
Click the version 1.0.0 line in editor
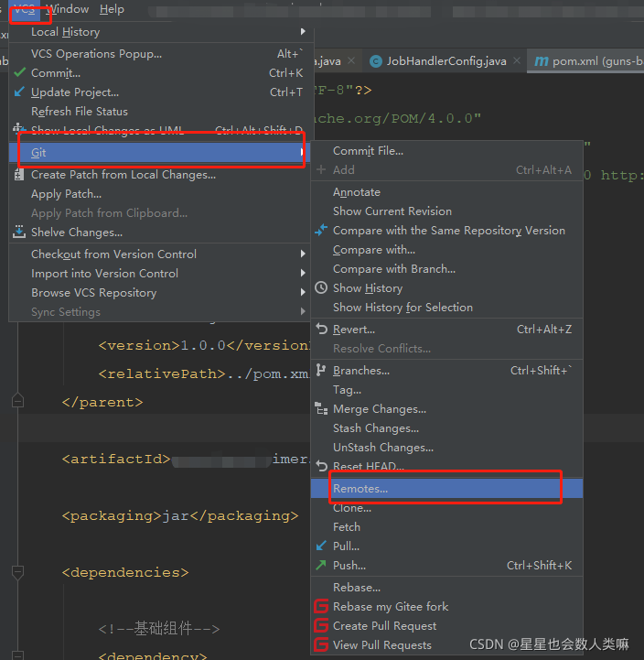204,346
